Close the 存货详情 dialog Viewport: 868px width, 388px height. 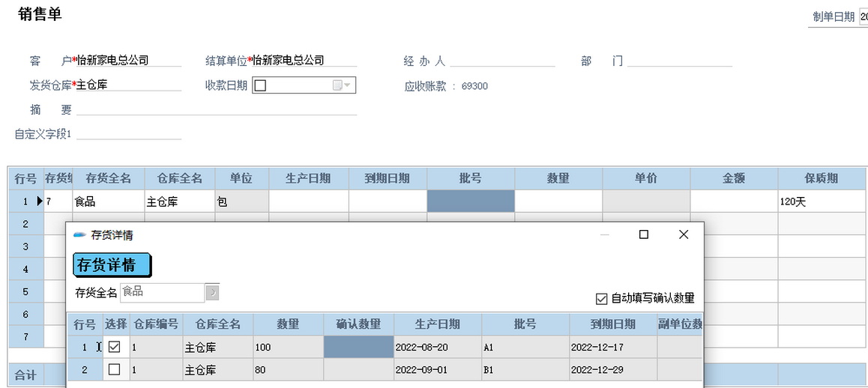683,234
